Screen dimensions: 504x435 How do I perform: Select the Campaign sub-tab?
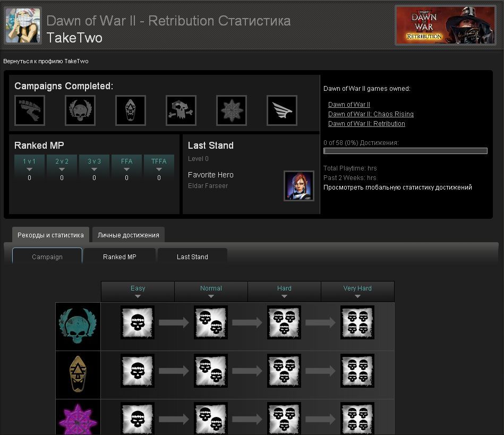click(x=47, y=257)
